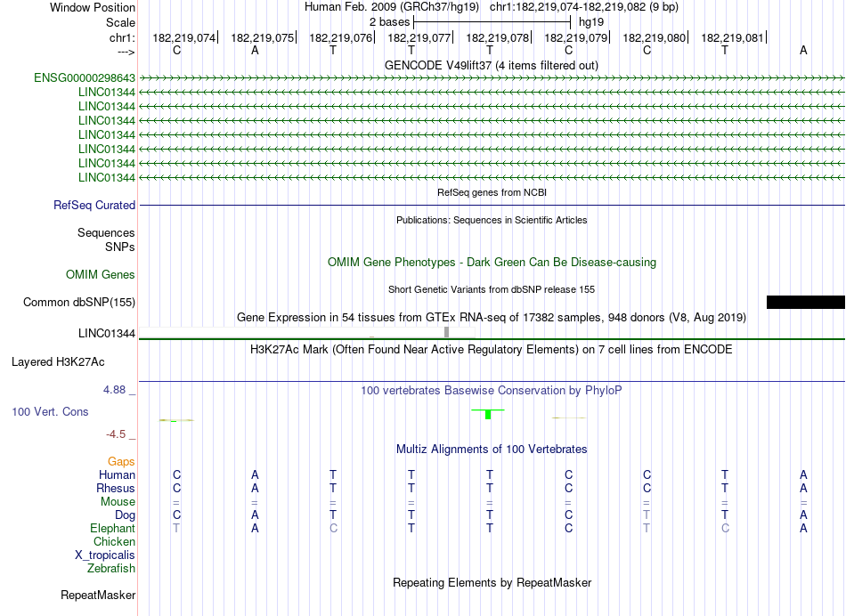Click position label 182,219,076
The height and width of the screenshot is (616, 846).
point(340,37)
